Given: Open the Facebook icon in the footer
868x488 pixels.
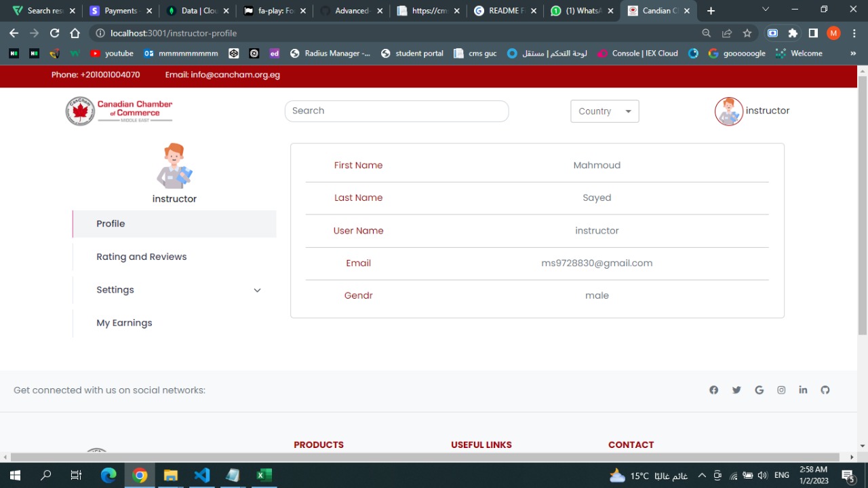Looking at the screenshot, I should tap(713, 390).
